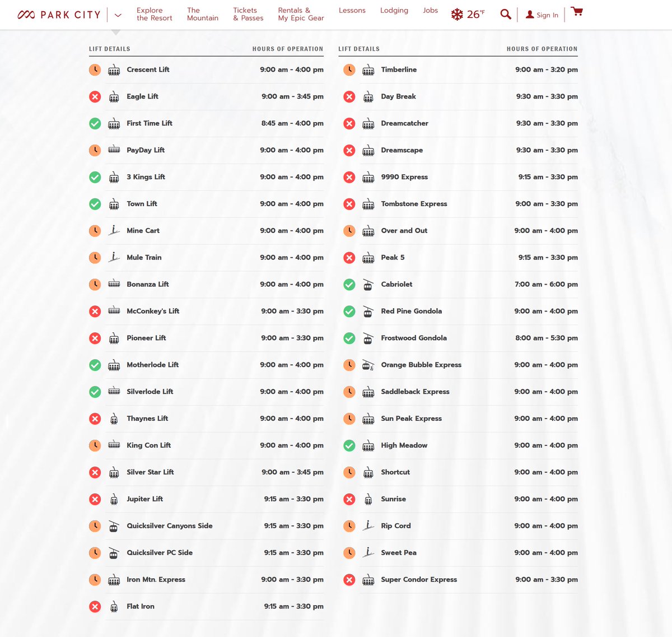Select the Motherlode Lift name
This screenshot has height=637, width=672.
pos(153,365)
